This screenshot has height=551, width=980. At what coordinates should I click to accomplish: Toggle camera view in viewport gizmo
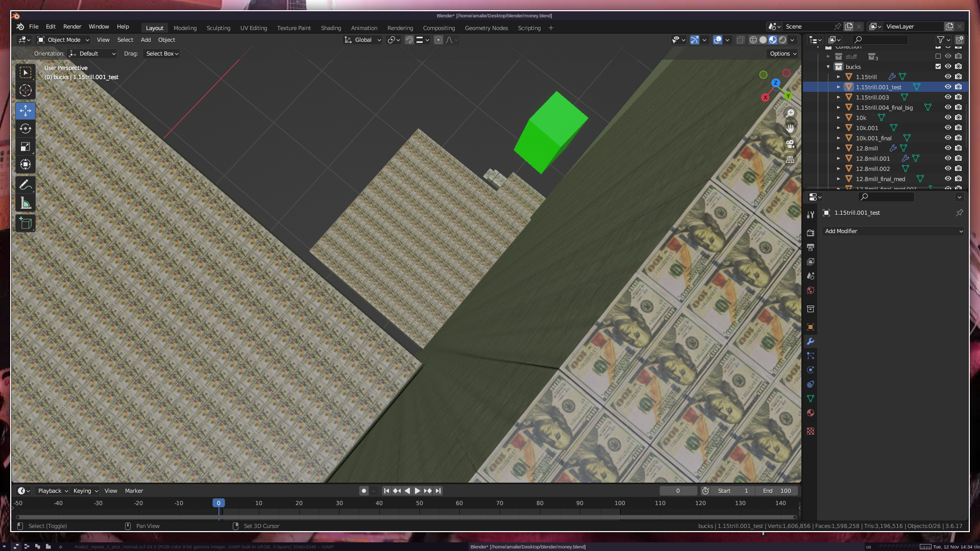790,144
